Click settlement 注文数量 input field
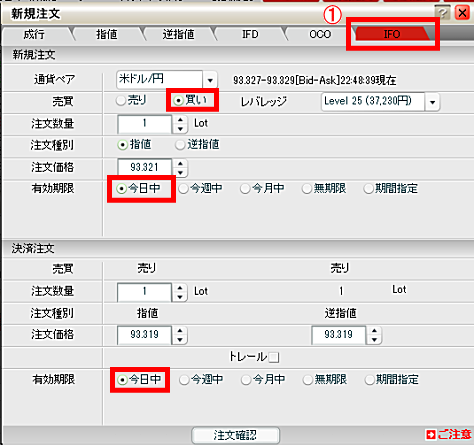 point(144,292)
